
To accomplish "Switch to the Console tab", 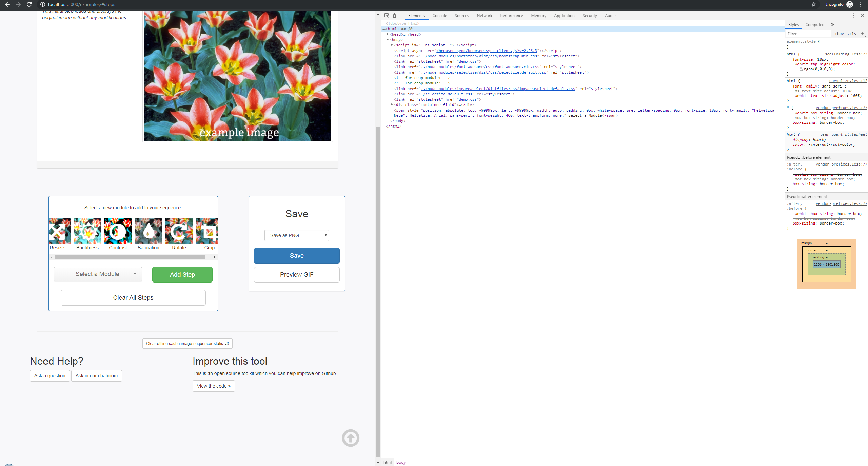I will click(439, 16).
